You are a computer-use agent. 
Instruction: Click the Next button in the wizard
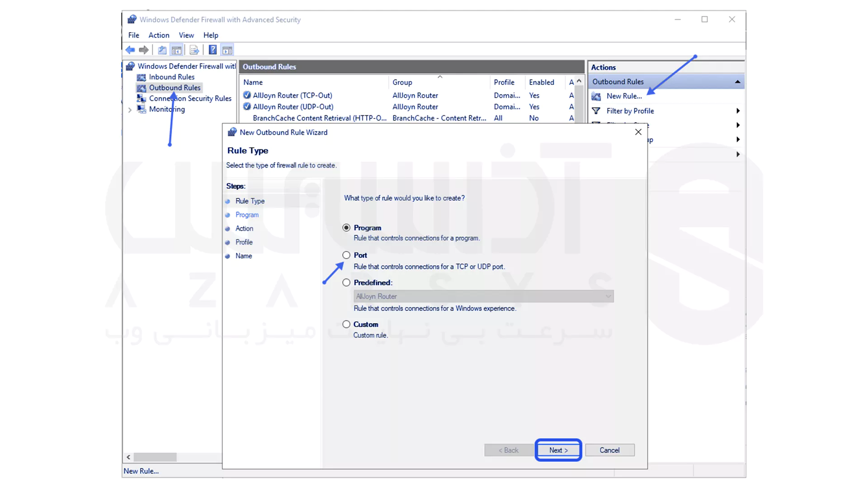pyautogui.click(x=558, y=450)
